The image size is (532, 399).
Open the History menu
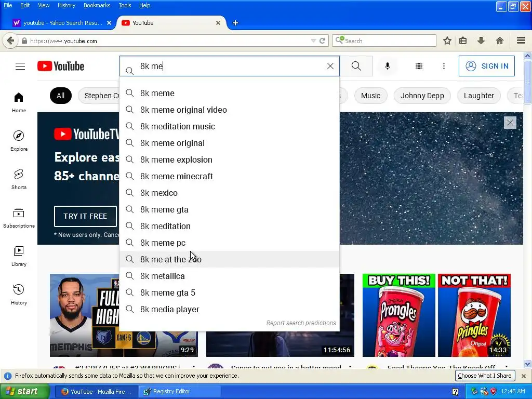click(66, 5)
